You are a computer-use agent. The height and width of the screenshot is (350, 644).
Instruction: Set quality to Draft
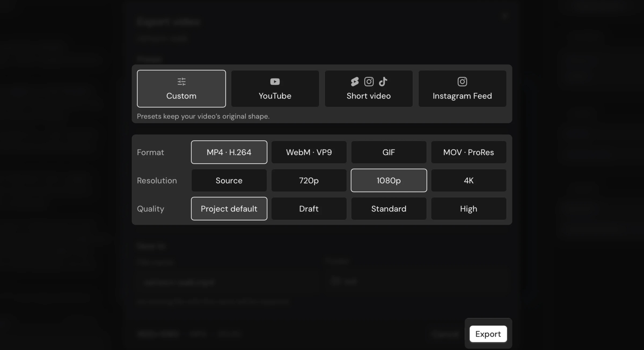coord(309,208)
